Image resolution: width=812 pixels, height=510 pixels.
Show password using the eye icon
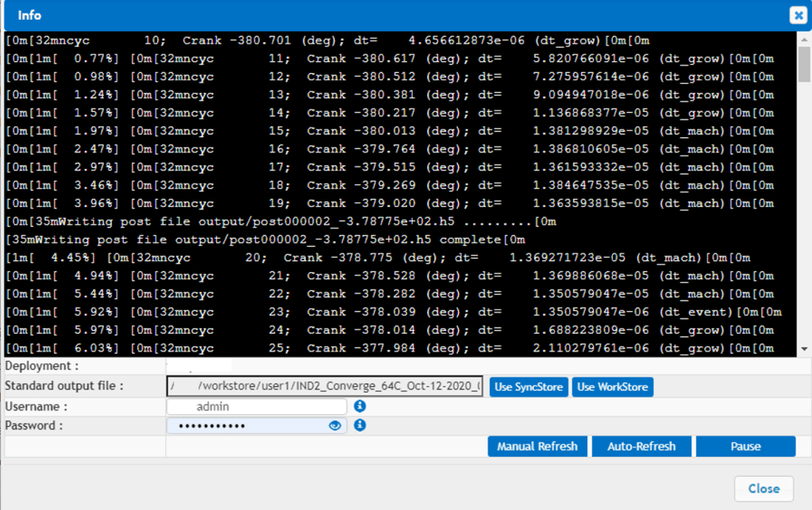coord(335,426)
